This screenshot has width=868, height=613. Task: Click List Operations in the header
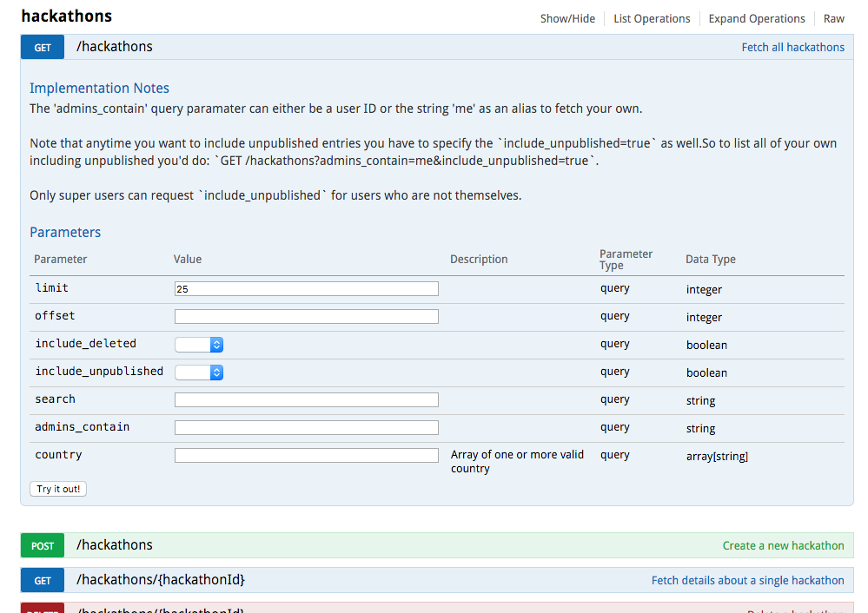point(652,18)
